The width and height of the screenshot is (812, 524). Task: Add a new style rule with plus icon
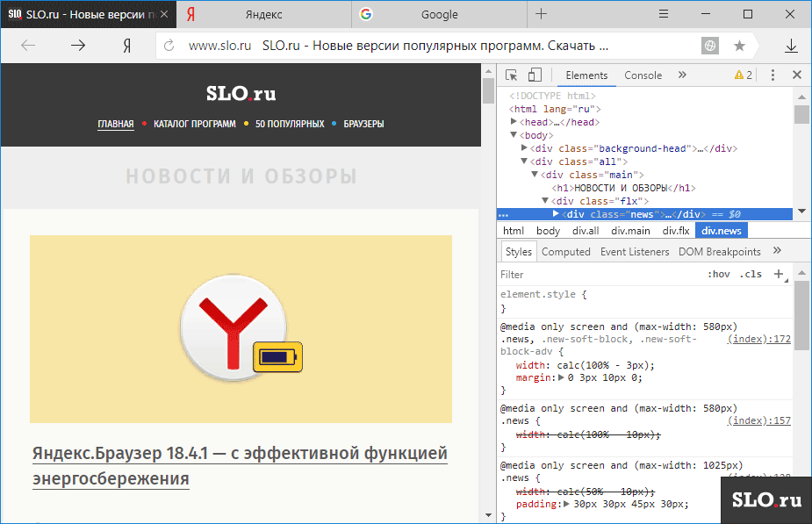(x=779, y=275)
